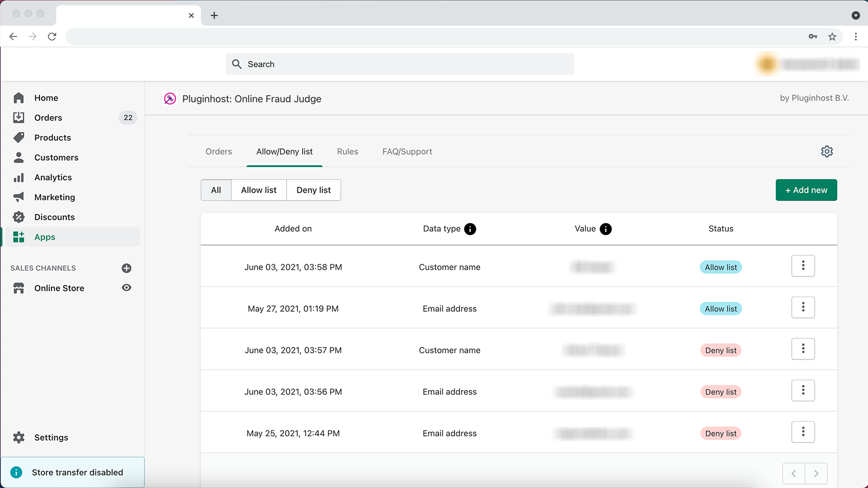Click the Pluginhost Online Fraud Judge logo
The width and height of the screenshot is (868, 488).
click(170, 99)
